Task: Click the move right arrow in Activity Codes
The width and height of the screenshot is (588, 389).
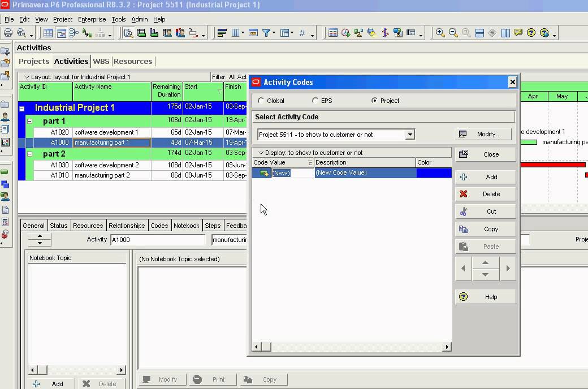Action: point(508,268)
